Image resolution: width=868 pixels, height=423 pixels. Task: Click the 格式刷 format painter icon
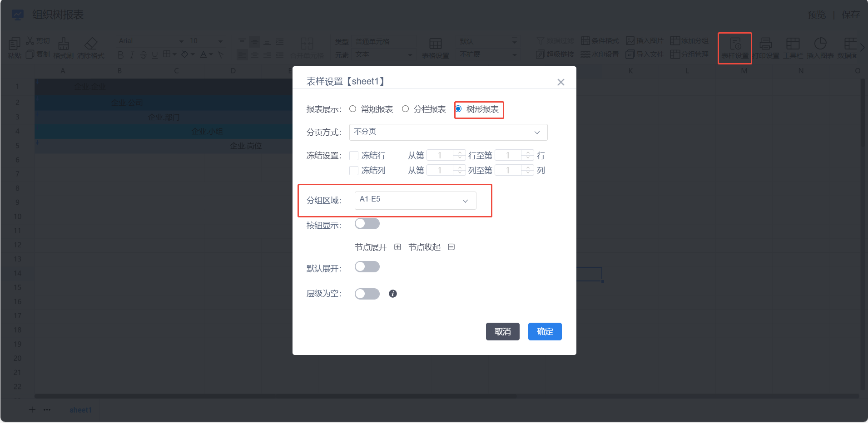point(64,44)
